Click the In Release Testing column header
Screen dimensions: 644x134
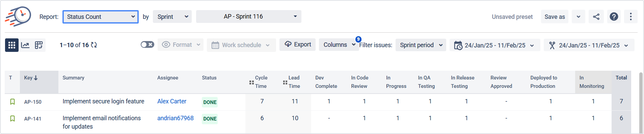point(462,82)
